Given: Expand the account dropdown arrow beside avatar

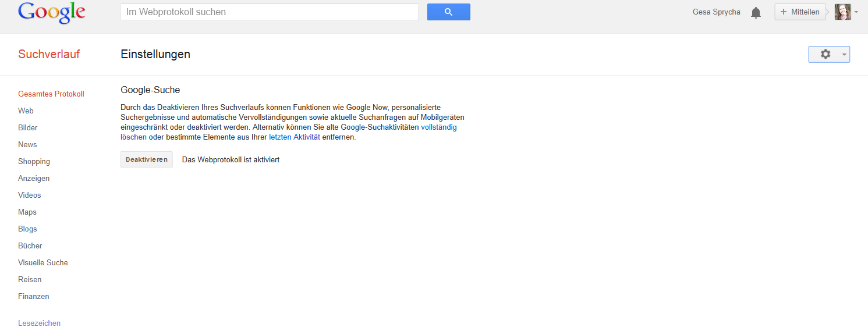Looking at the screenshot, I should click(856, 12).
